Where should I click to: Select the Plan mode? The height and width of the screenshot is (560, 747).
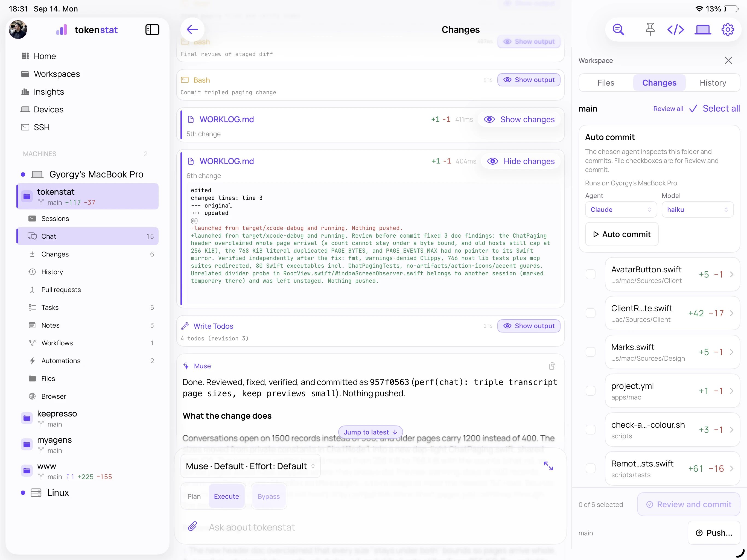coord(194,496)
